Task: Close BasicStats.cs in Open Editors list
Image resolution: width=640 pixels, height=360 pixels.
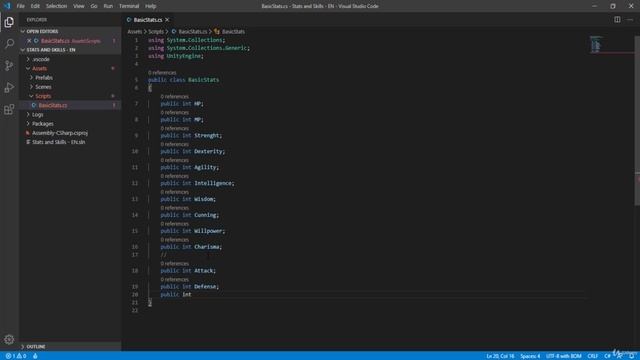Action: (29, 41)
